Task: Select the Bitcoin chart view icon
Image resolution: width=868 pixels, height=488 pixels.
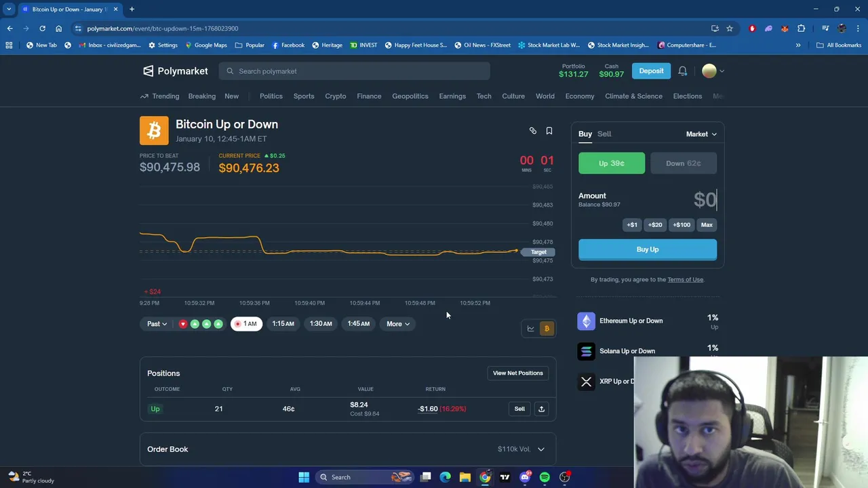Action: pyautogui.click(x=547, y=329)
